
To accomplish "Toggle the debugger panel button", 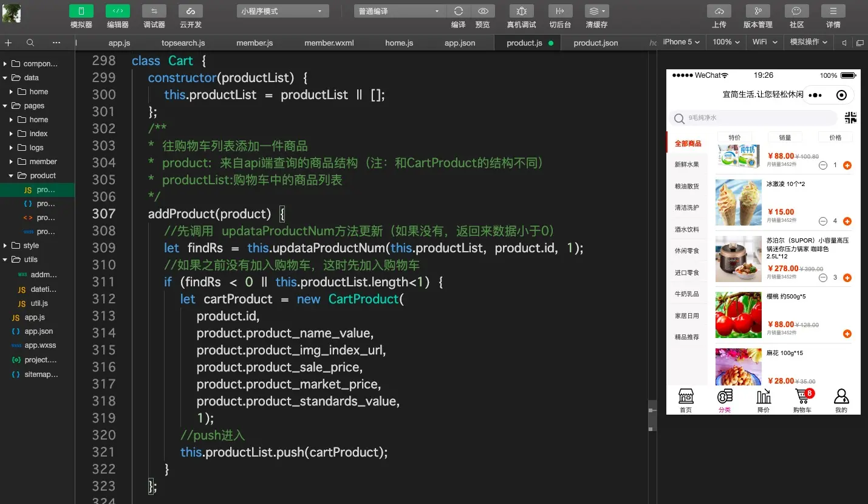I will pos(154,11).
